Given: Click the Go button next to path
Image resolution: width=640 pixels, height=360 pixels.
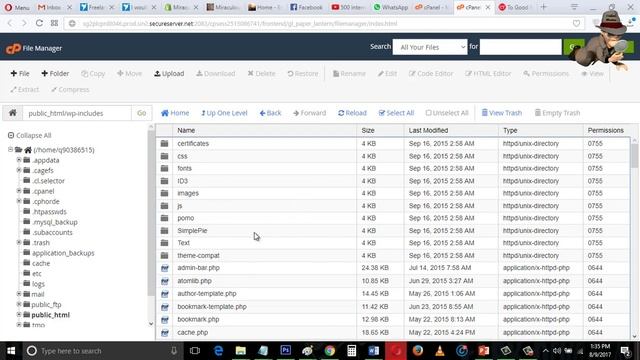Looking at the screenshot, I should 142,113.
